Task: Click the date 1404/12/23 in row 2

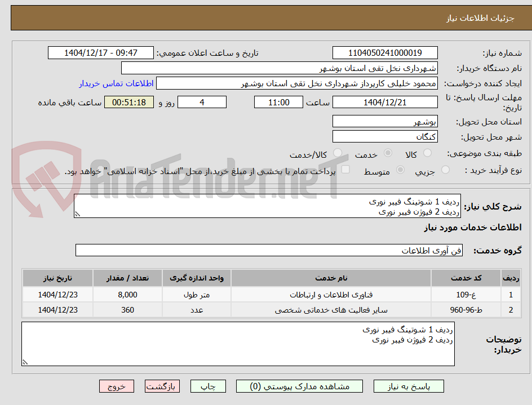Action: click(57, 310)
